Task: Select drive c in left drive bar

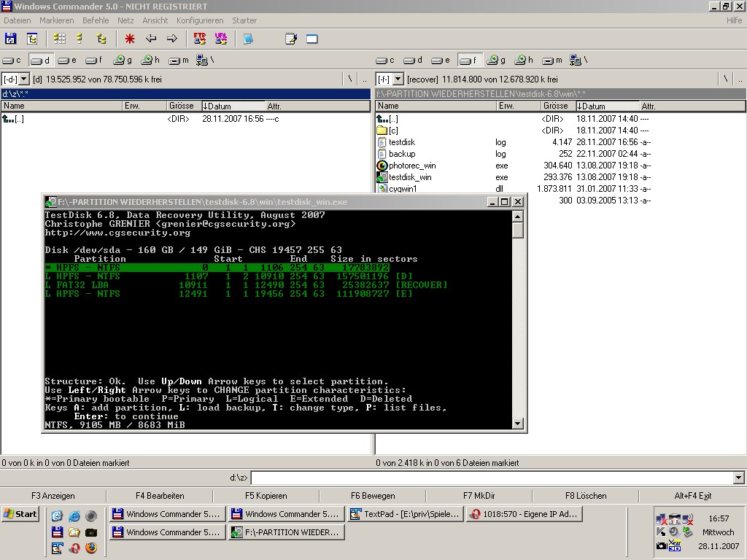Action: [x=12, y=60]
